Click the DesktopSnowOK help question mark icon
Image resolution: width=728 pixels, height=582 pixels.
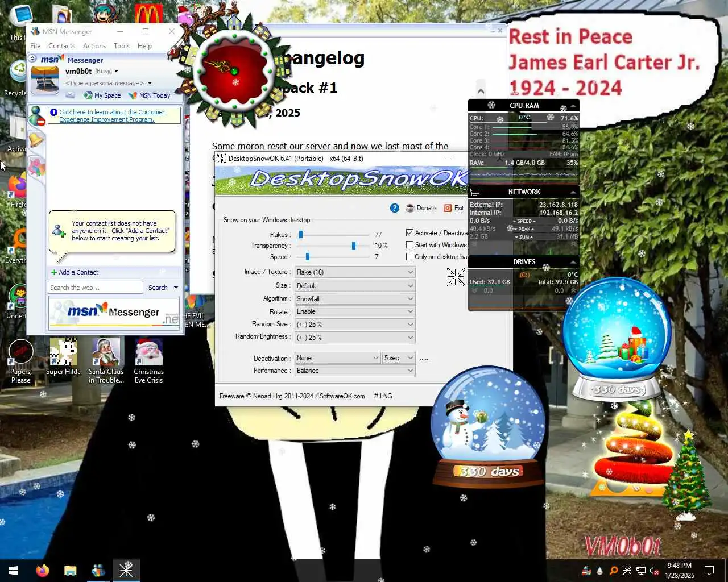(x=395, y=208)
